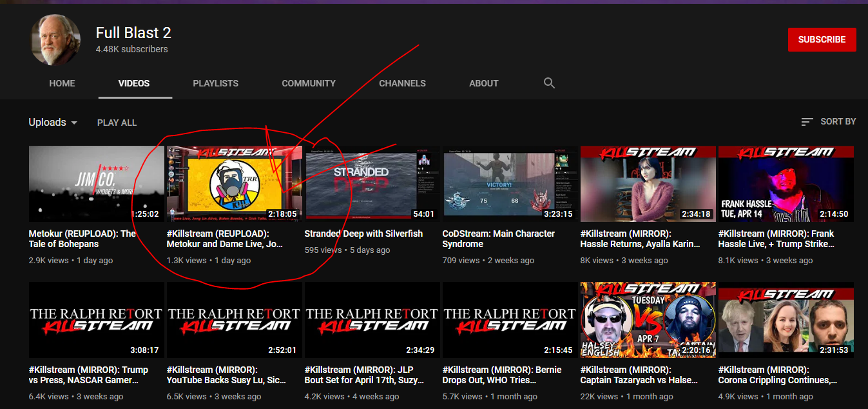
Task: Click title YouTube Backs Susy Lu
Action: (226, 375)
